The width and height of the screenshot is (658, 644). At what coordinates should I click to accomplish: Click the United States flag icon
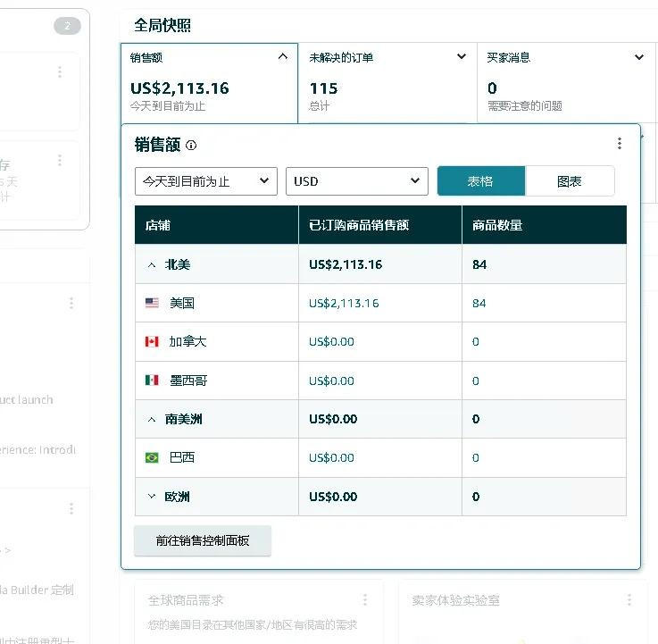tap(152, 303)
